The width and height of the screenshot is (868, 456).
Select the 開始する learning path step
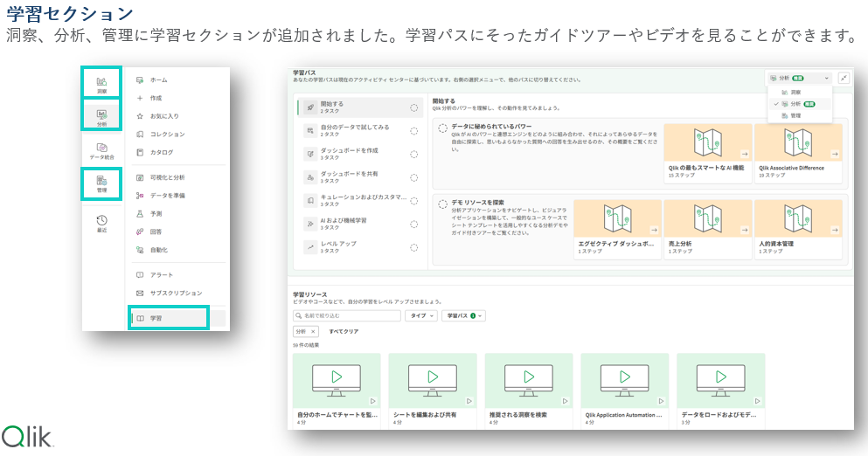[360, 107]
